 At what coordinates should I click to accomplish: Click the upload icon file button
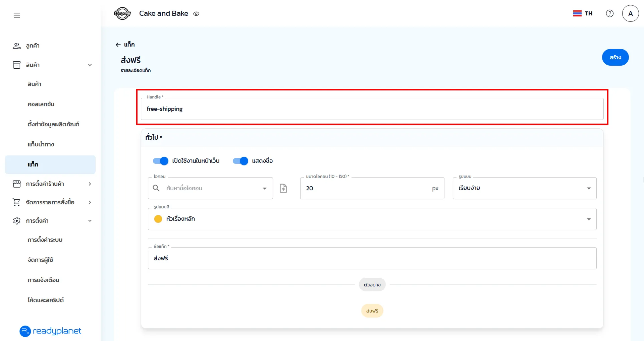pyautogui.click(x=283, y=188)
